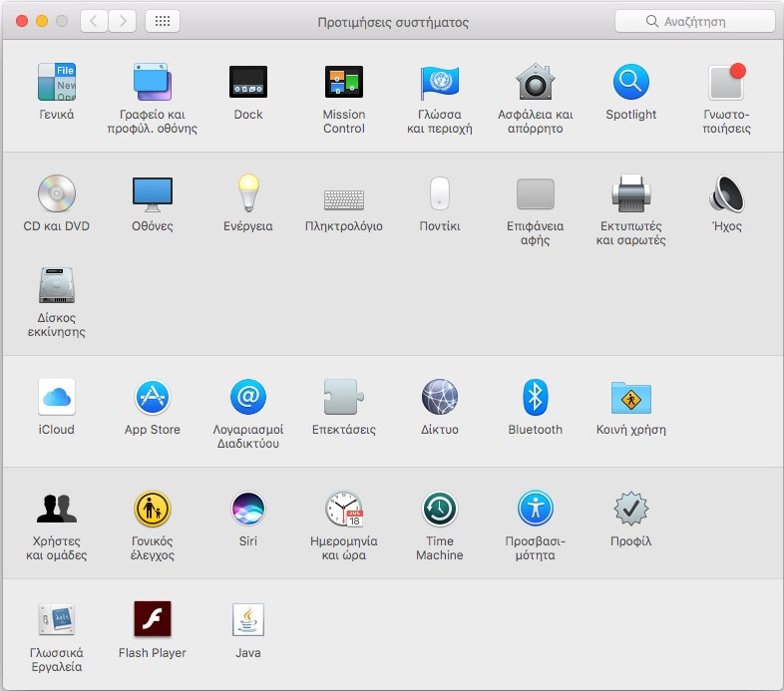Open Java preferences
The image size is (784, 691).
click(248, 620)
